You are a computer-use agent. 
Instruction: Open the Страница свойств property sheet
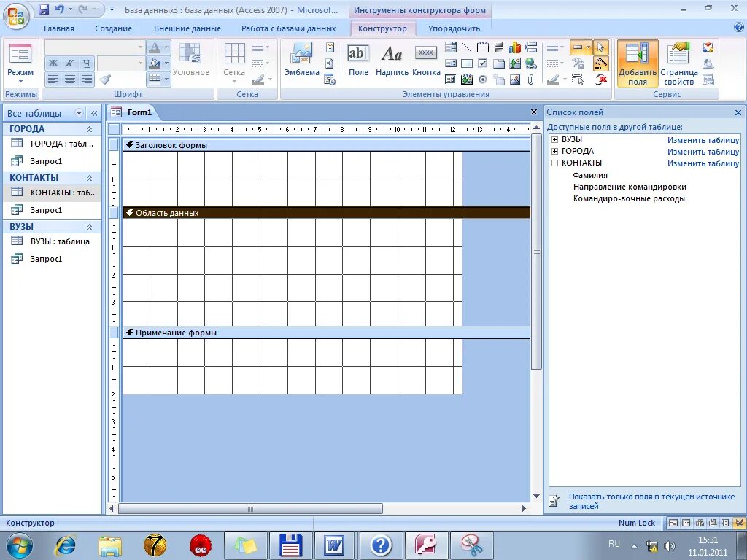click(x=679, y=63)
